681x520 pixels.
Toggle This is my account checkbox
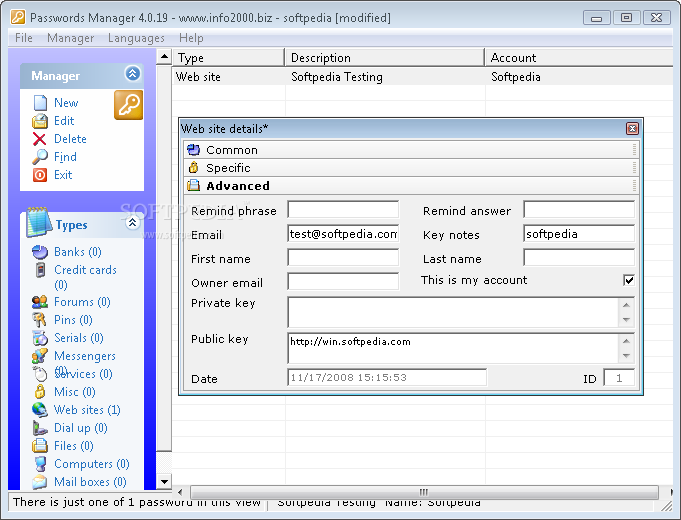coord(628,280)
